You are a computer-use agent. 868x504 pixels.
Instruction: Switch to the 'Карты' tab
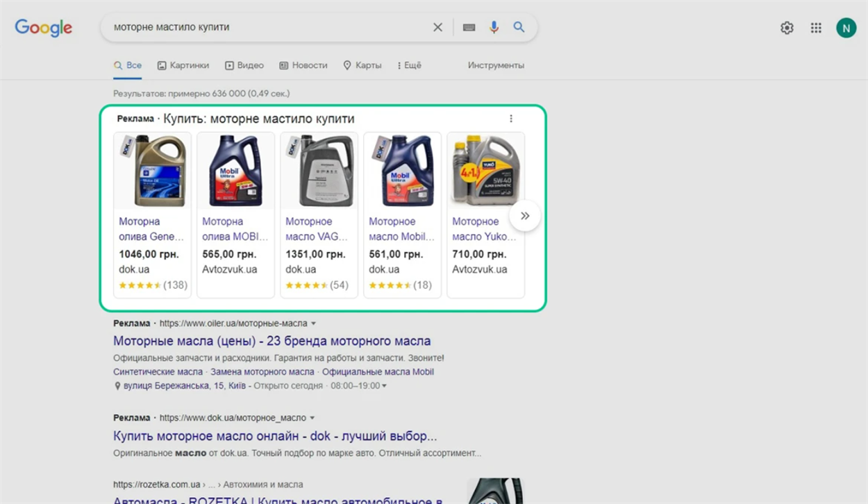[x=362, y=65]
